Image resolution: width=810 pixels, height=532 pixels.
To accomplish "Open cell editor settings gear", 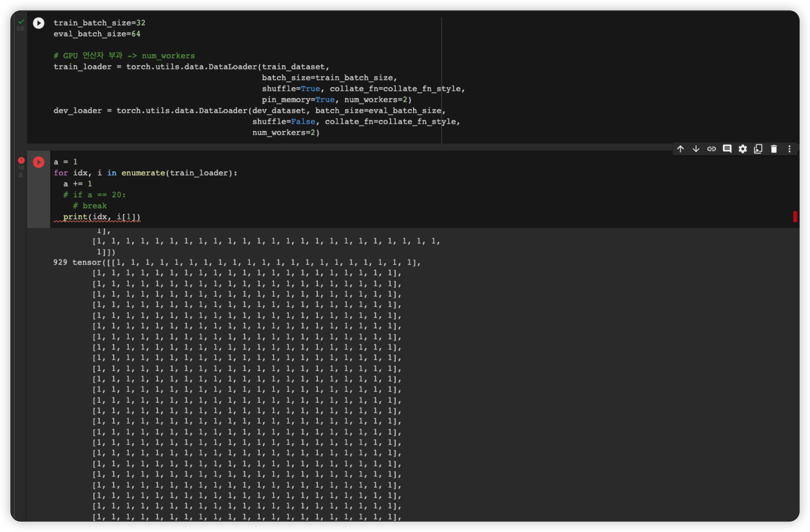I will point(743,149).
